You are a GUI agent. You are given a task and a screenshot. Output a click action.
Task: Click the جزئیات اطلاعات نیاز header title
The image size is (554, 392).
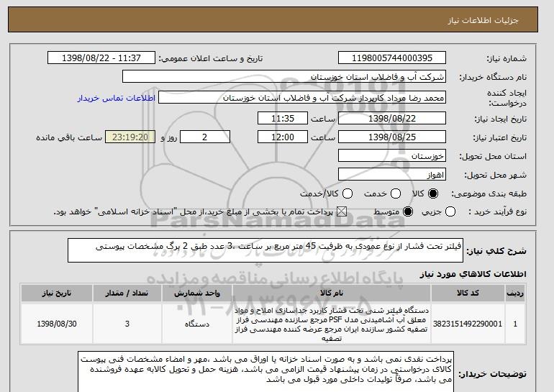[483, 20]
